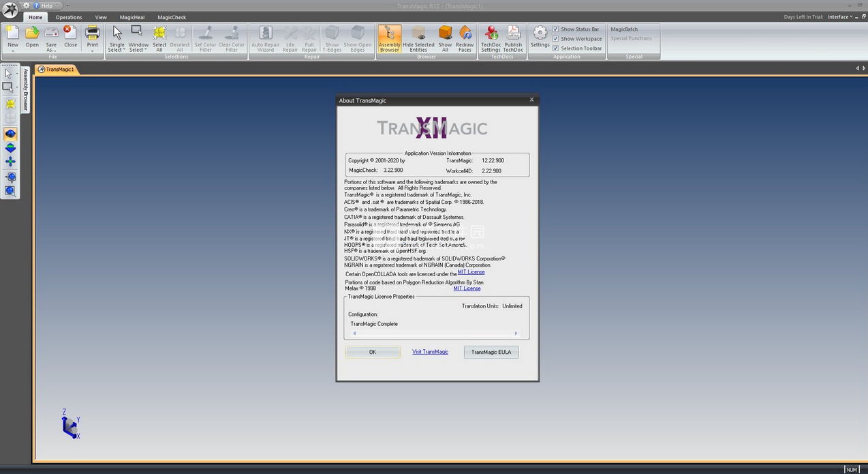This screenshot has width=868, height=474.
Task: Click the ribbon Close file icon
Action: click(70, 33)
